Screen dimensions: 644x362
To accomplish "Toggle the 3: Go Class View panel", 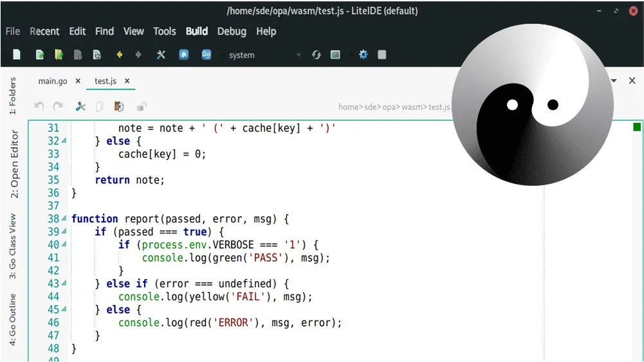I will point(12,246).
